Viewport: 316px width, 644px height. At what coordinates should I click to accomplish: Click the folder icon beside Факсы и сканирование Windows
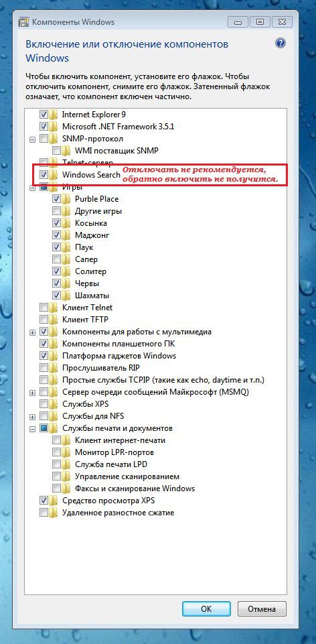66,489
